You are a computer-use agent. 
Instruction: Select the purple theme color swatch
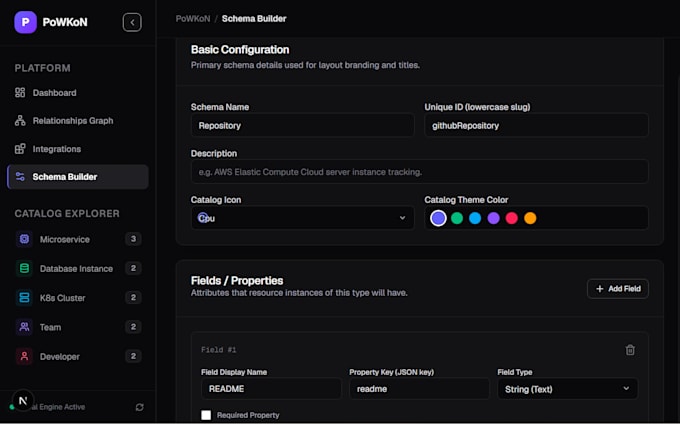[x=494, y=218]
